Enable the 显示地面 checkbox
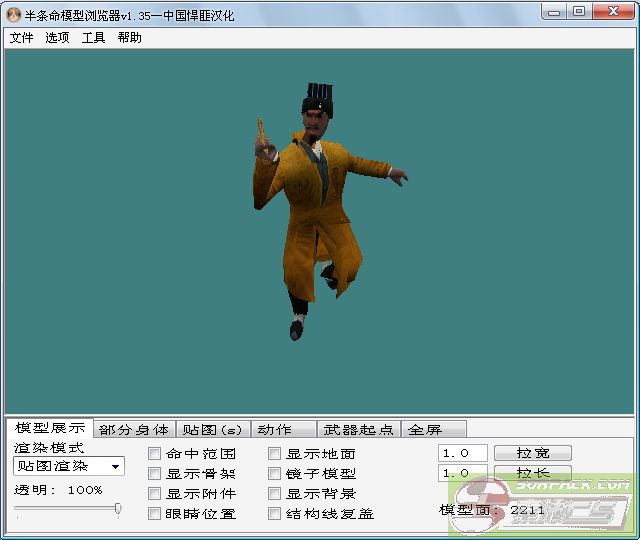The width and height of the screenshot is (640, 540). click(x=275, y=454)
